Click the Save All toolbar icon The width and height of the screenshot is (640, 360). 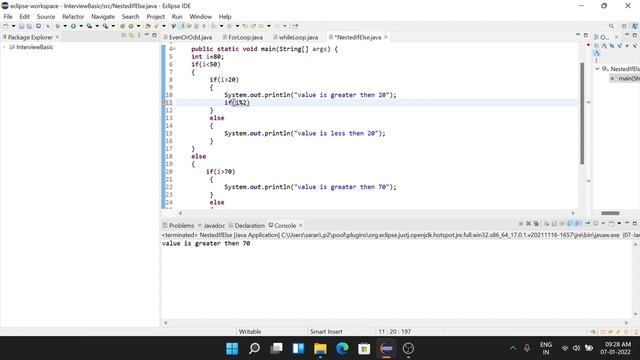[x=29, y=26]
